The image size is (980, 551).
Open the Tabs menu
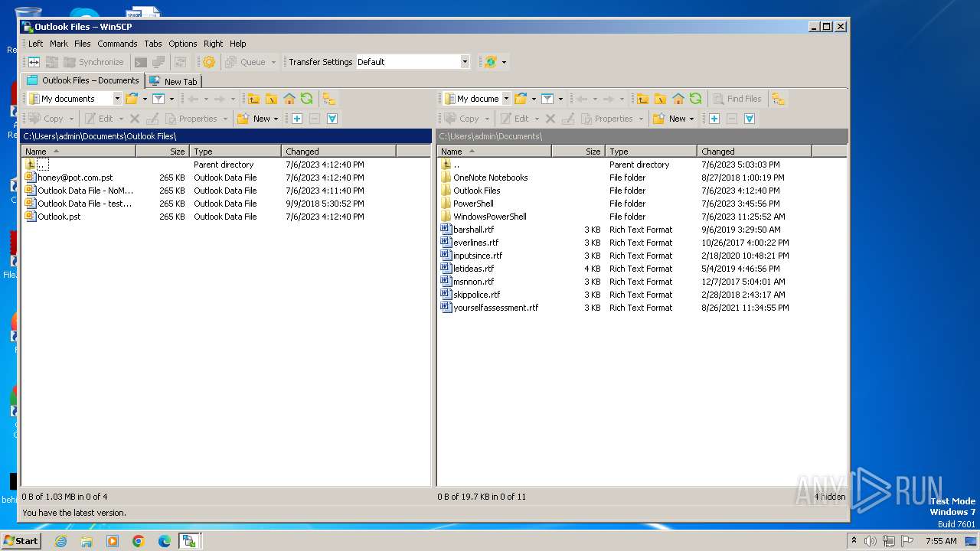point(153,44)
